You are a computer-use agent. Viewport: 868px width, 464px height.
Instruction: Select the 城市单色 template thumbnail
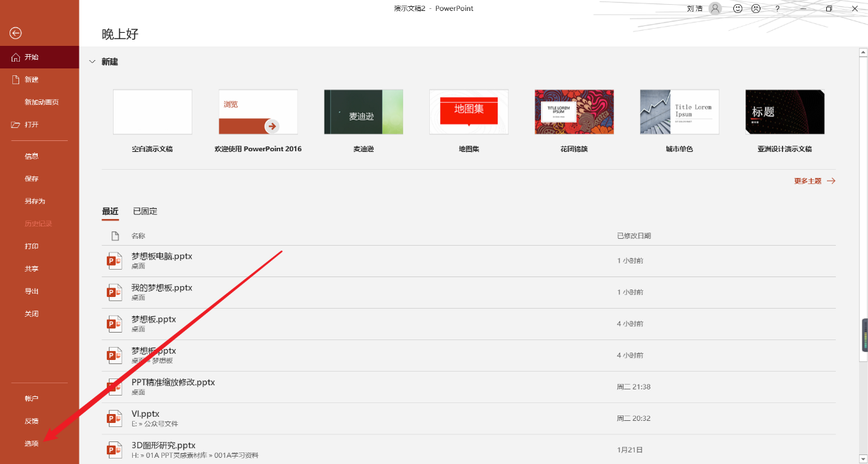pyautogui.click(x=680, y=112)
